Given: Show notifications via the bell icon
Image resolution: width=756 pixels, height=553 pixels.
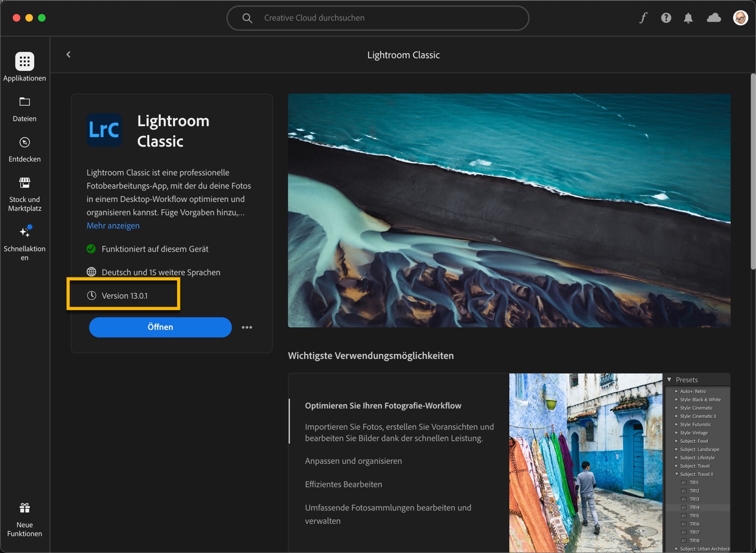Looking at the screenshot, I should pos(688,18).
